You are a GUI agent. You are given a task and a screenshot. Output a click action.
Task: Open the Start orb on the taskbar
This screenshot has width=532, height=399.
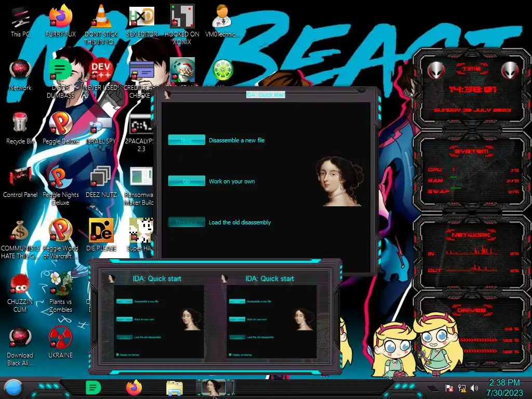tap(14, 388)
